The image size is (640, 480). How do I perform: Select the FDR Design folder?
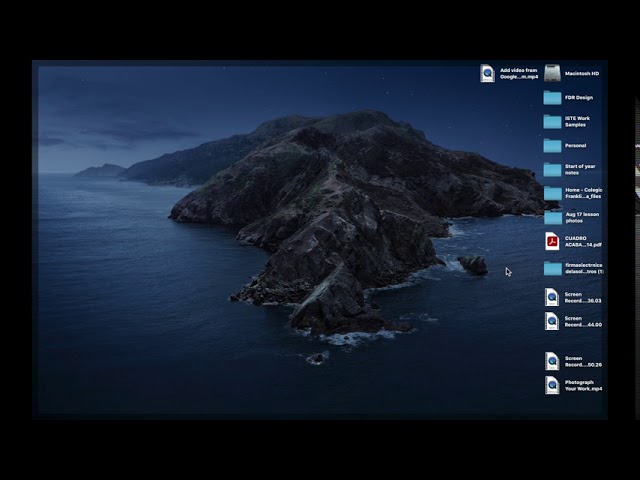point(552,98)
